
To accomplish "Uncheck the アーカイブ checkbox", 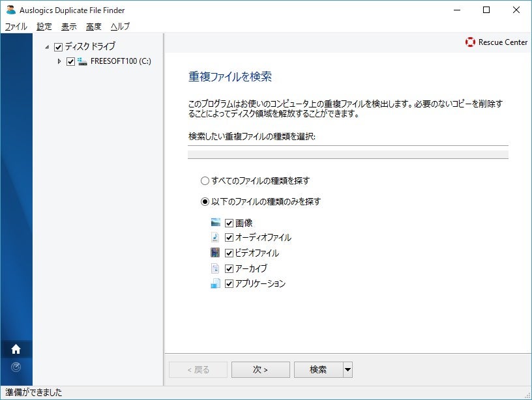I will [229, 268].
